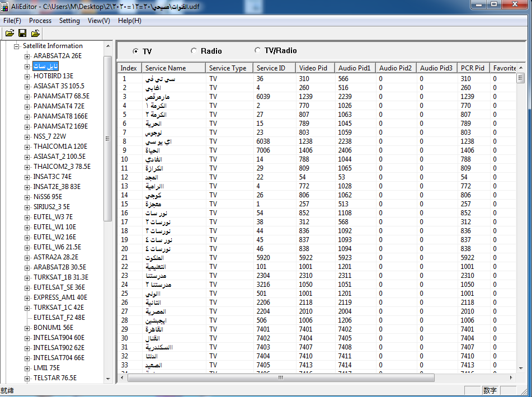Expand the TURKSAT_1C 42E node
532x397 pixels.
[27, 308]
